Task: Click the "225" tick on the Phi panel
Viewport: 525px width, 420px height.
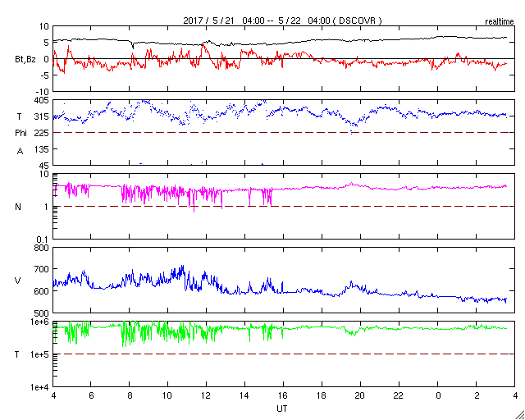Action: [x=42, y=133]
